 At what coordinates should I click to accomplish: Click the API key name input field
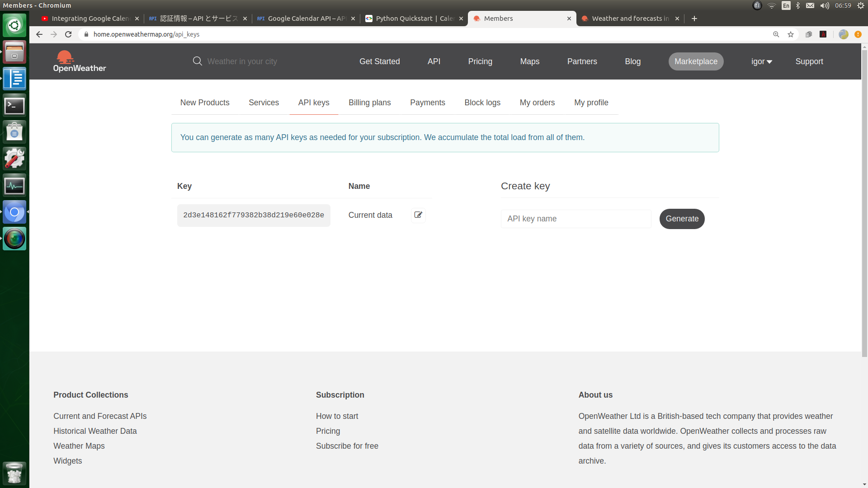(x=576, y=219)
